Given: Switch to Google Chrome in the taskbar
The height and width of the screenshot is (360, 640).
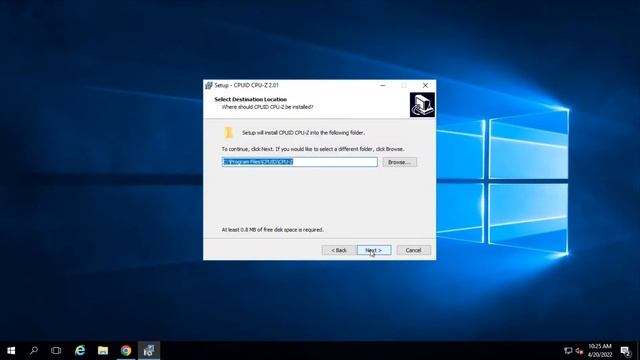Looking at the screenshot, I should 126,351.
